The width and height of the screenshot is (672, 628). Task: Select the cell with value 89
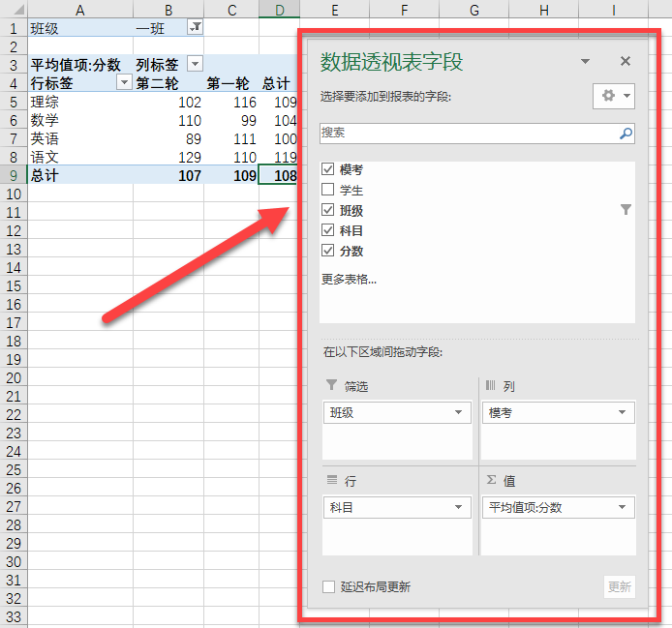point(168,138)
